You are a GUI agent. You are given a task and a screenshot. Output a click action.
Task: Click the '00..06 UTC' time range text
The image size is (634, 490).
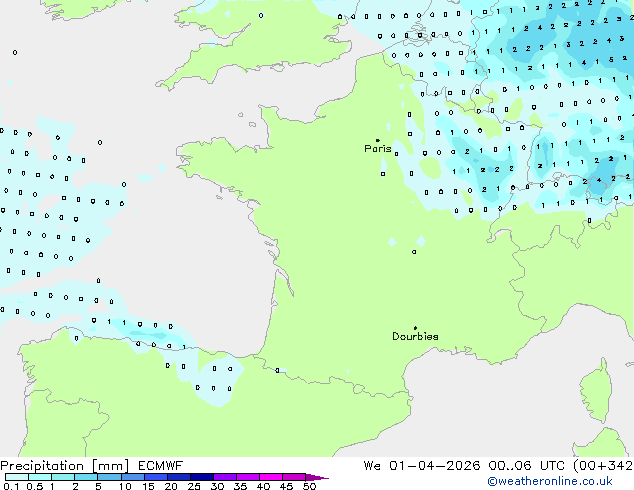pyautogui.click(x=526, y=466)
